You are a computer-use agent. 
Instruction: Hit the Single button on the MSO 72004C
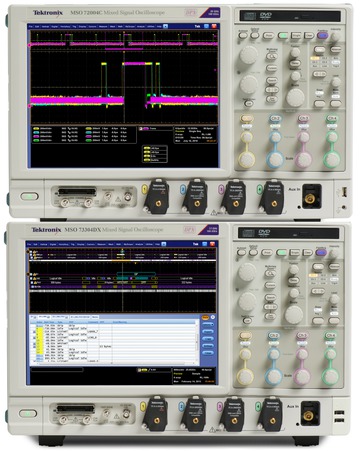click(x=296, y=35)
